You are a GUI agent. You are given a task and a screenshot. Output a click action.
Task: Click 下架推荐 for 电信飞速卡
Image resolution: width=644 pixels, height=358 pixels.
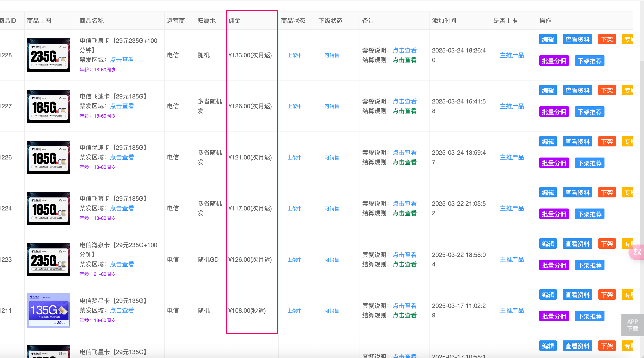[590, 112]
